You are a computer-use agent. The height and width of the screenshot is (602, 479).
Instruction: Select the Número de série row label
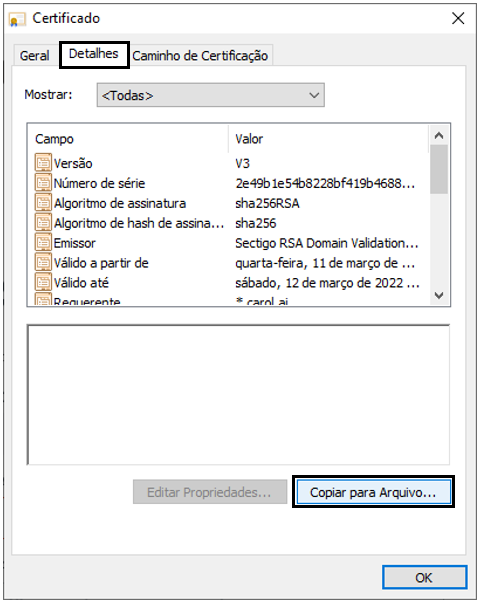[x=99, y=183]
